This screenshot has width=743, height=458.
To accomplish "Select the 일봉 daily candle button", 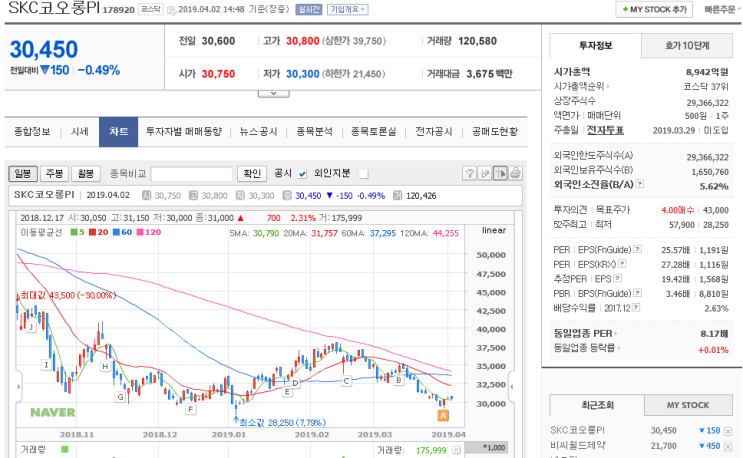I will 23,173.
